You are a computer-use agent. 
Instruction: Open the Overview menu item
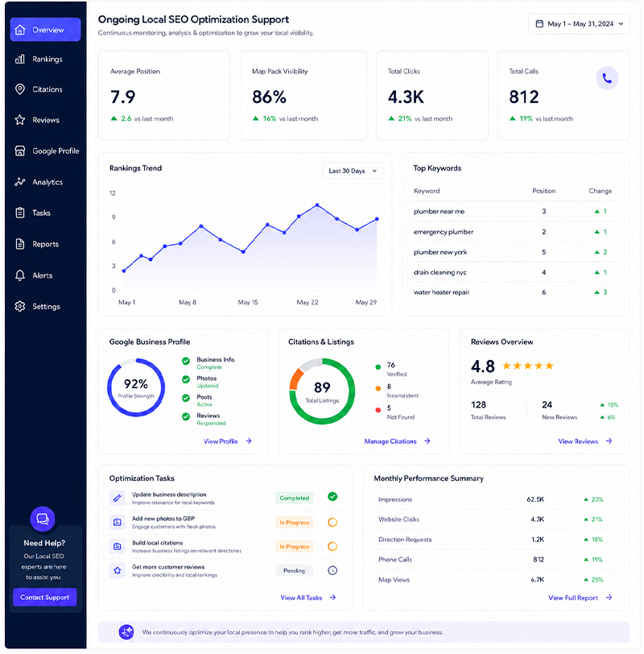pos(45,30)
